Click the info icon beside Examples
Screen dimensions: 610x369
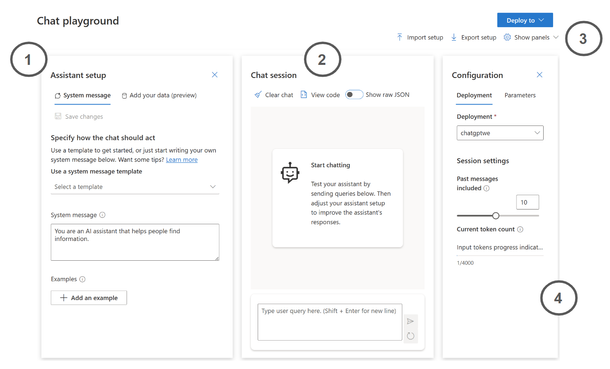pos(82,279)
